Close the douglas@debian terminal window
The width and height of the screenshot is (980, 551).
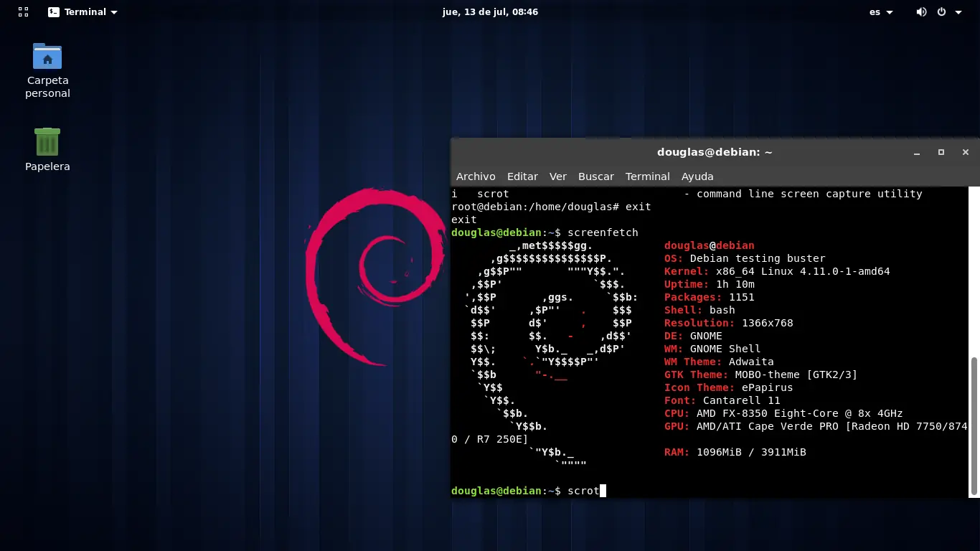tap(966, 152)
